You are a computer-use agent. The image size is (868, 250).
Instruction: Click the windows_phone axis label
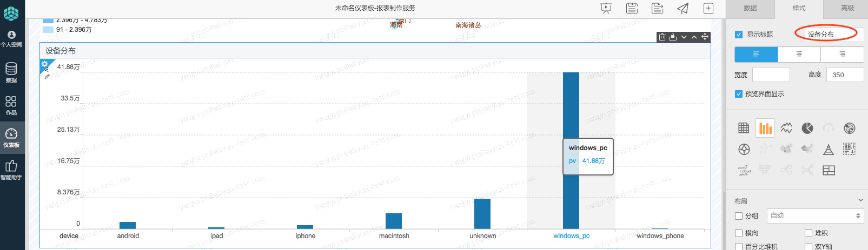coord(660,236)
